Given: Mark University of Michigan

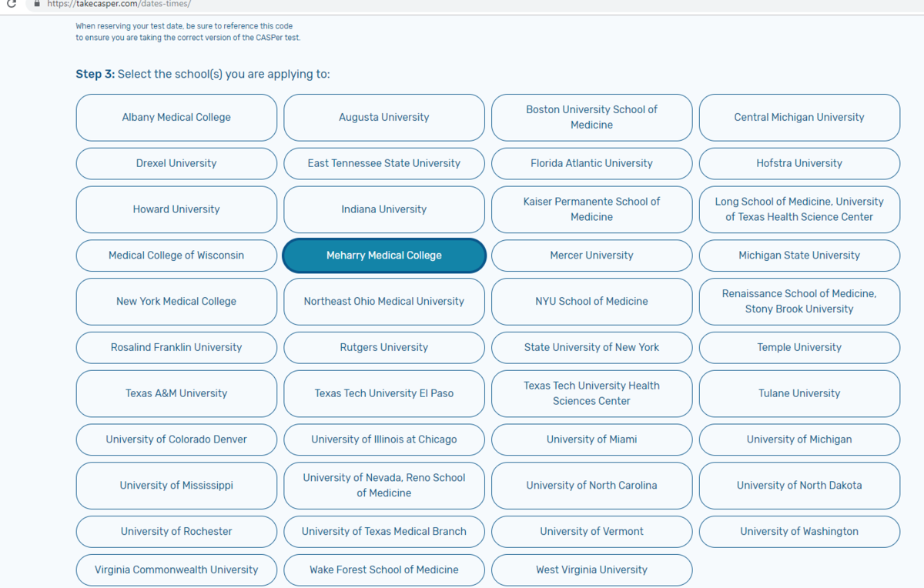Looking at the screenshot, I should pos(799,439).
